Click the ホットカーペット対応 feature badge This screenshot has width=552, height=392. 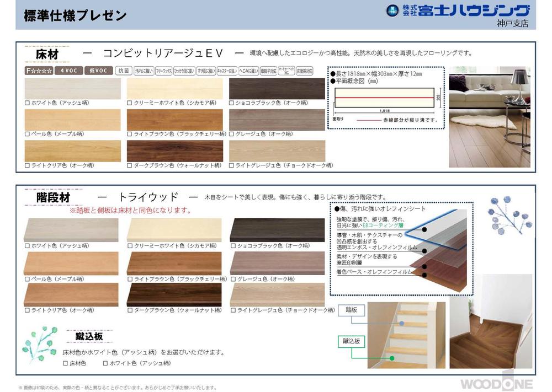(x=286, y=71)
